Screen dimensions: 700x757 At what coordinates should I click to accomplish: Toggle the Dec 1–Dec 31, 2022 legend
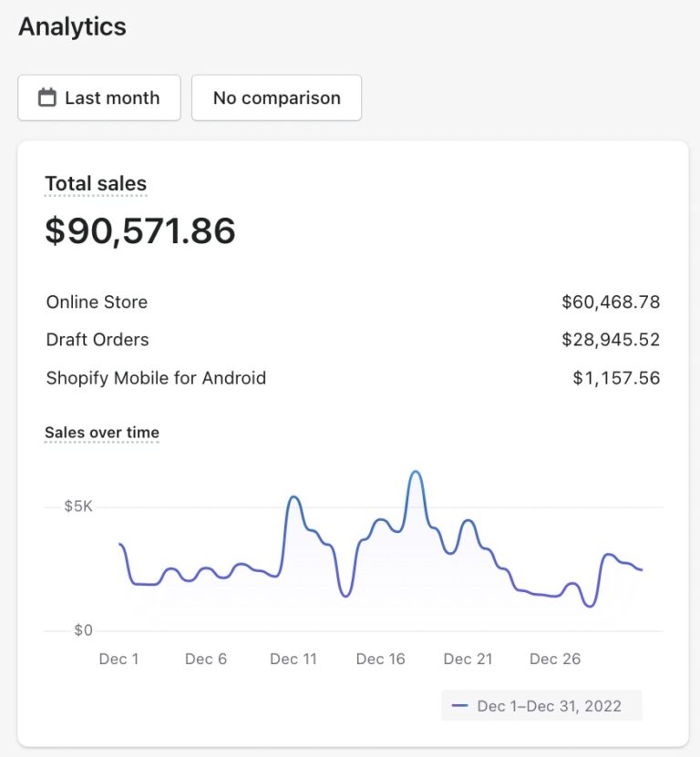pyautogui.click(x=541, y=706)
